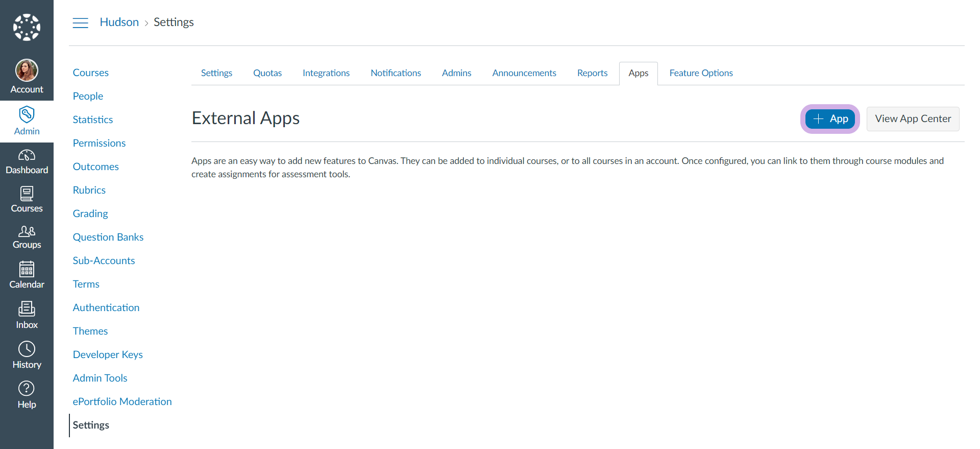Toggle the hamburger navigation menu
This screenshot has height=449, width=980.
(x=80, y=22)
